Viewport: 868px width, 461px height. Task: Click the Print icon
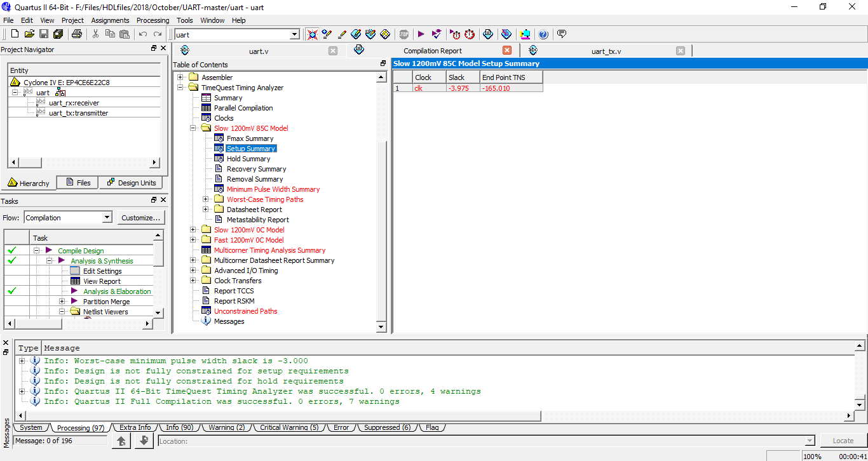(x=77, y=34)
